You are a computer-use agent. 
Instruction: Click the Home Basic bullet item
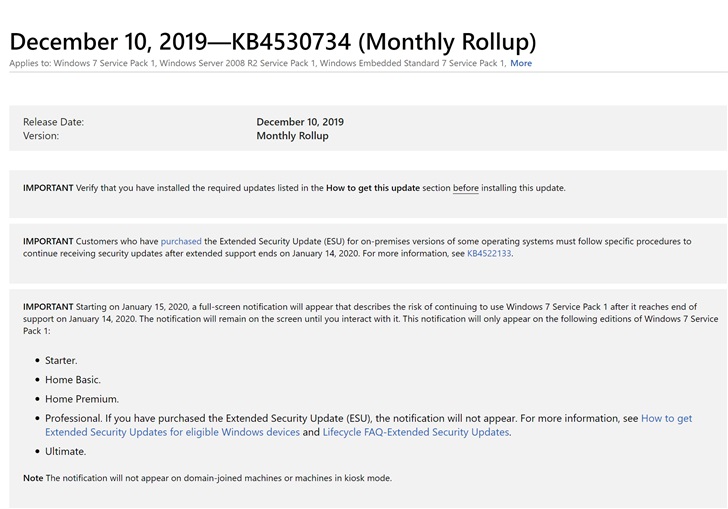(x=73, y=380)
